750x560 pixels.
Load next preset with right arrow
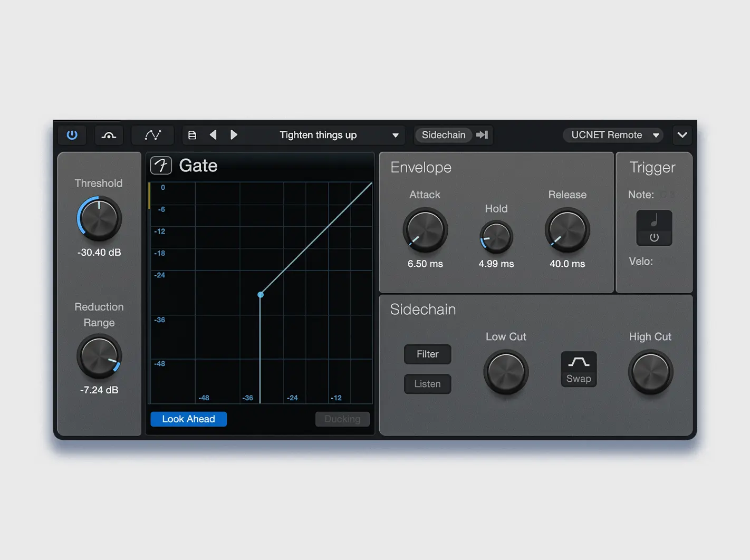234,135
